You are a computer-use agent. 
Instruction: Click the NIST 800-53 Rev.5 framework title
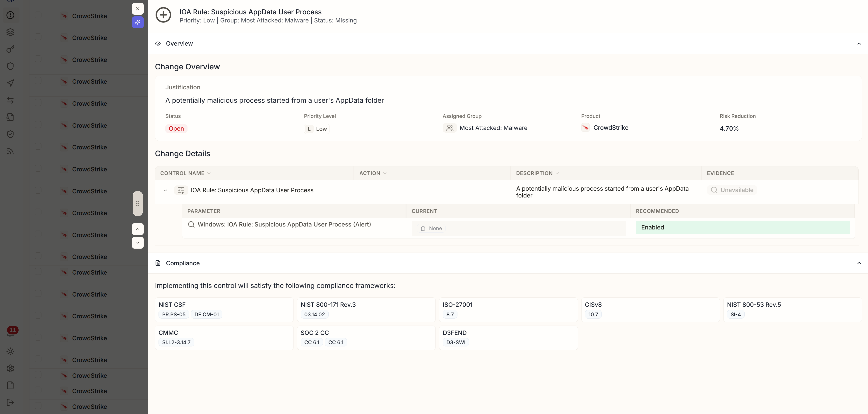click(754, 305)
